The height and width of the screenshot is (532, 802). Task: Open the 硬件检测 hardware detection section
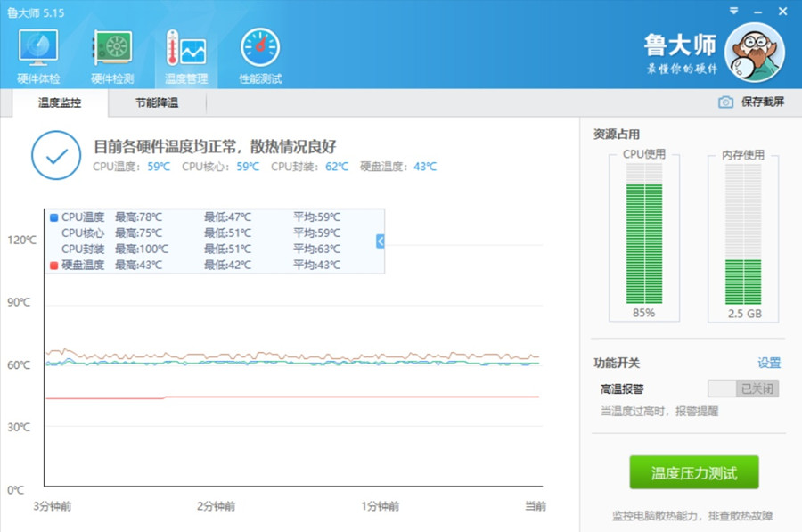point(112,55)
